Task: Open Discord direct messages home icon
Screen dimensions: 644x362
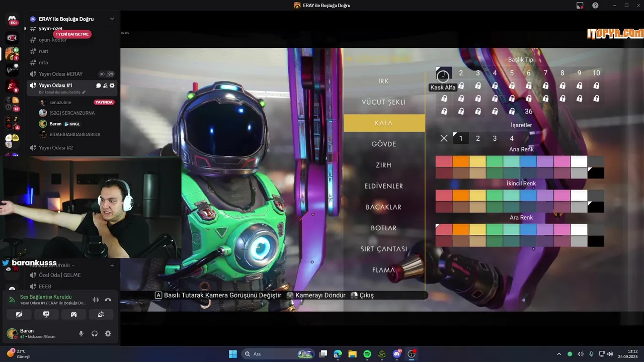Action: (x=12, y=19)
